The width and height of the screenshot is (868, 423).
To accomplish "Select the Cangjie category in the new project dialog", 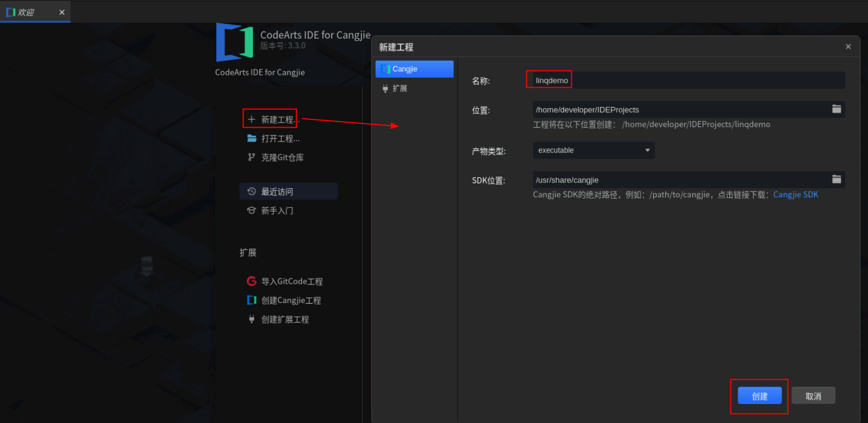I will [x=414, y=69].
